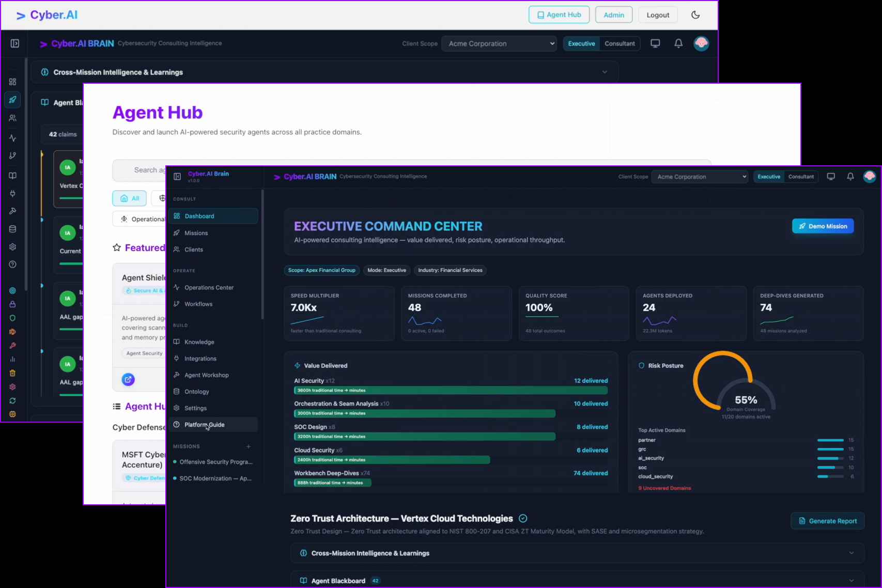Open Operations Center in front window sidebar
The image size is (882, 588).
[213, 288]
